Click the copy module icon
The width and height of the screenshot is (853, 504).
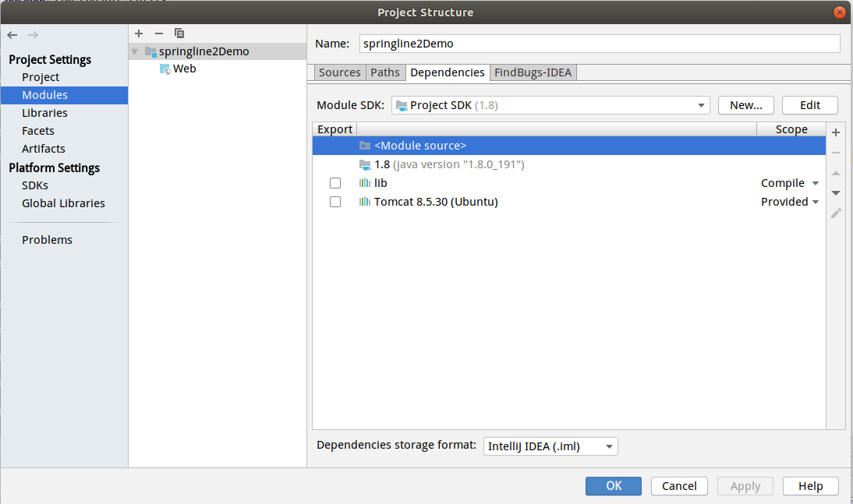pos(179,33)
